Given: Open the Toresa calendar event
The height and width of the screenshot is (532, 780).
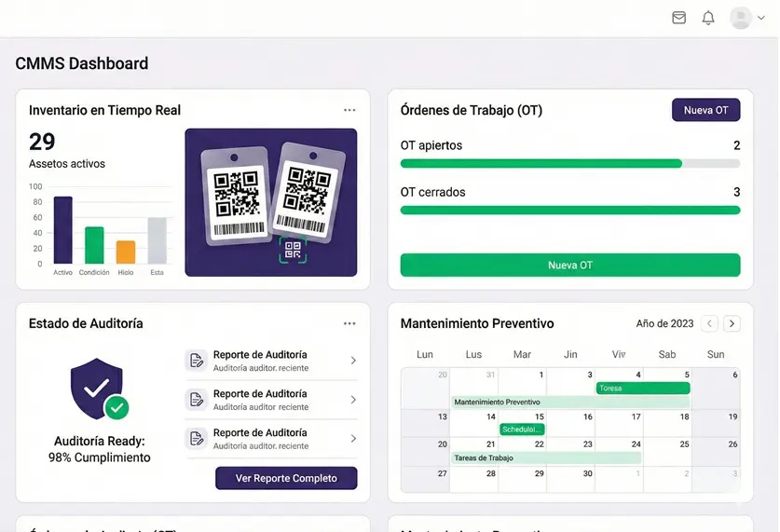Looking at the screenshot, I should (643, 388).
